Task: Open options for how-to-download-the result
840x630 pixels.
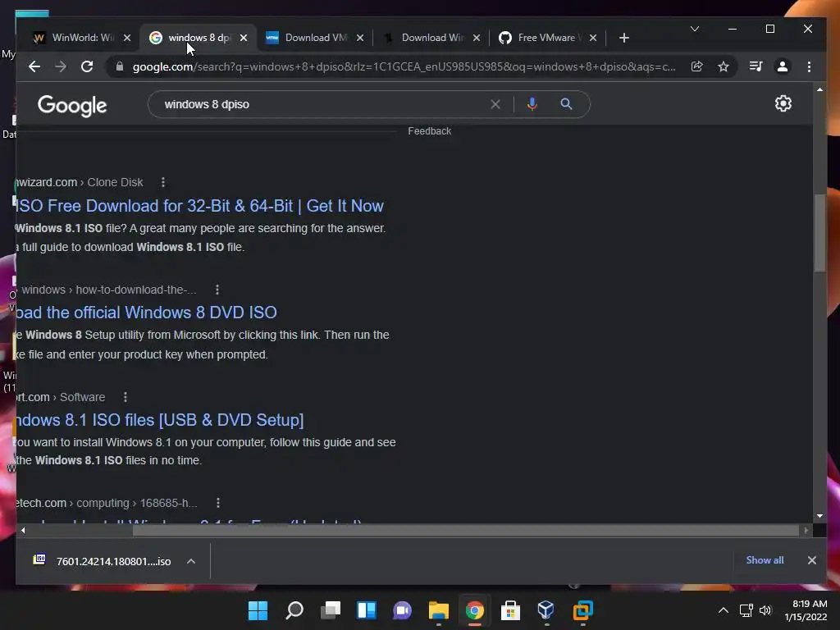Action: click(217, 290)
